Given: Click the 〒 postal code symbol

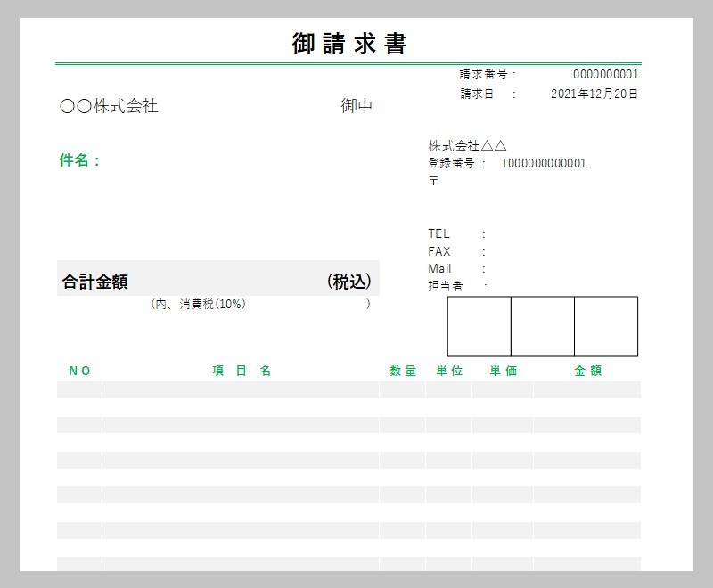Looking at the screenshot, I should point(434,181).
